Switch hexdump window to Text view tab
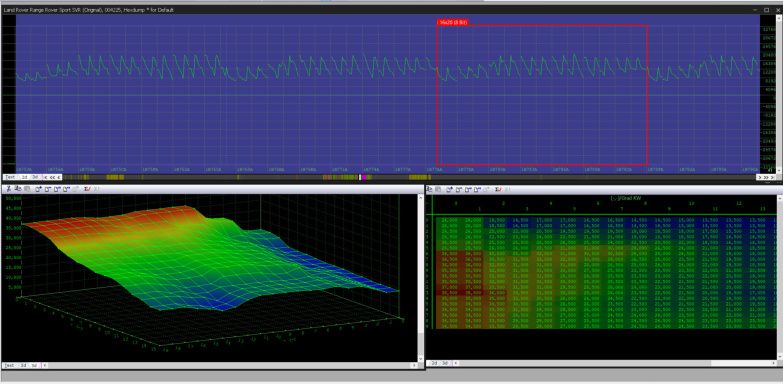Viewport: 783px width, 384px height. point(9,177)
